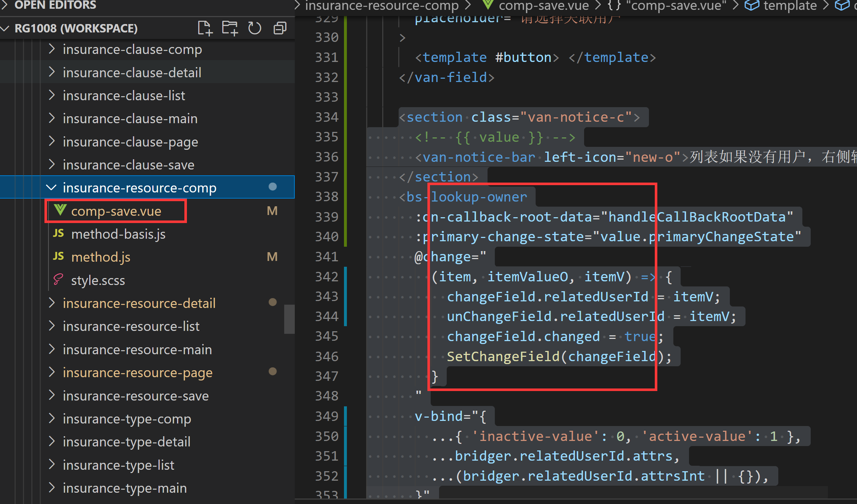Open the insurance-resource-detail folder

point(139,303)
